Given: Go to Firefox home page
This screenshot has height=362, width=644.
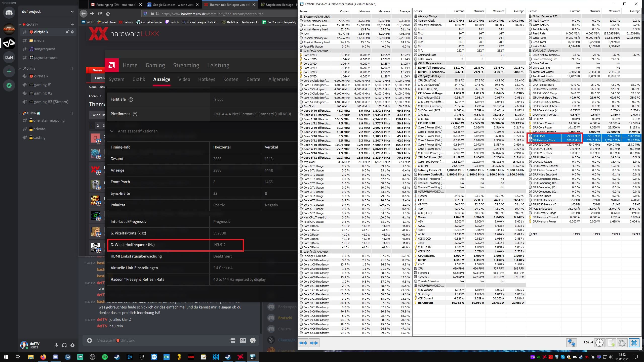Looking at the screenshot, I should (108, 14).
